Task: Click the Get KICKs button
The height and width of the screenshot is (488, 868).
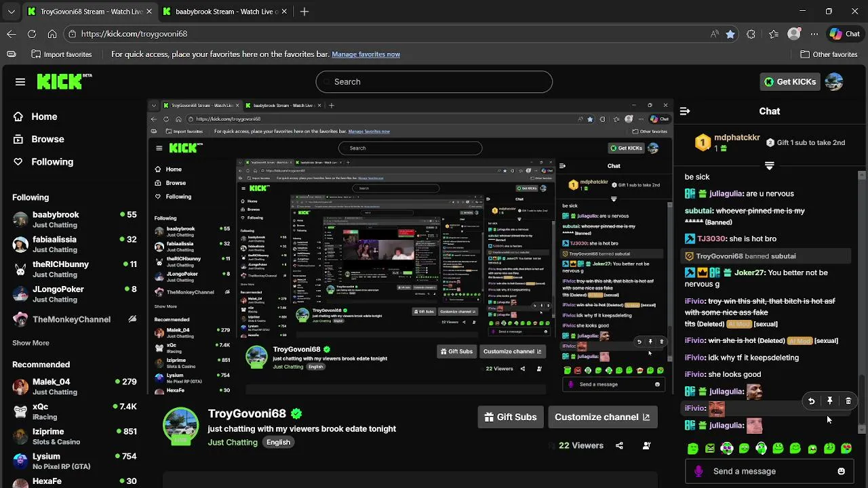Action: 789,82
